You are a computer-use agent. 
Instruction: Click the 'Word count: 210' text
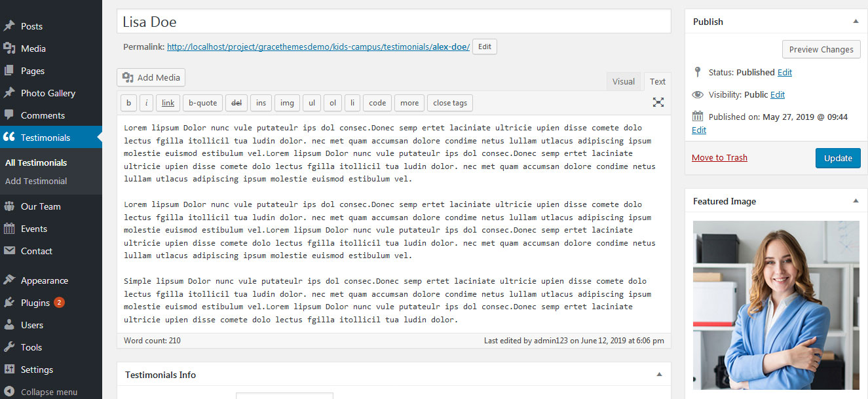pyautogui.click(x=152, y=341)
